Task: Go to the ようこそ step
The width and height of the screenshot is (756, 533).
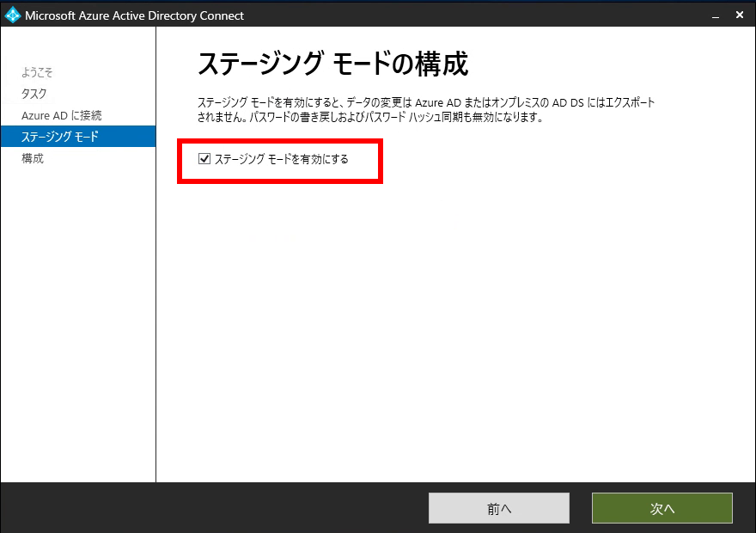Action: click(37, 72)
